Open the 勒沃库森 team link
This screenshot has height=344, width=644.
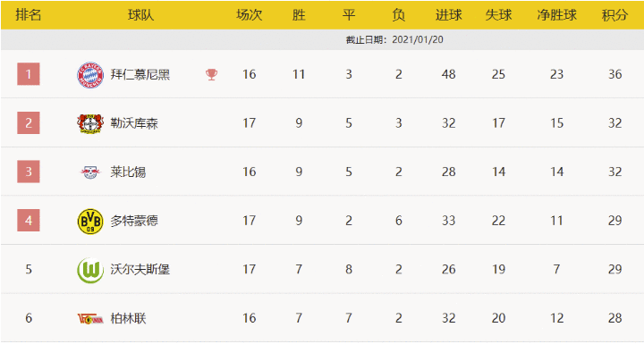coord(134,123)
